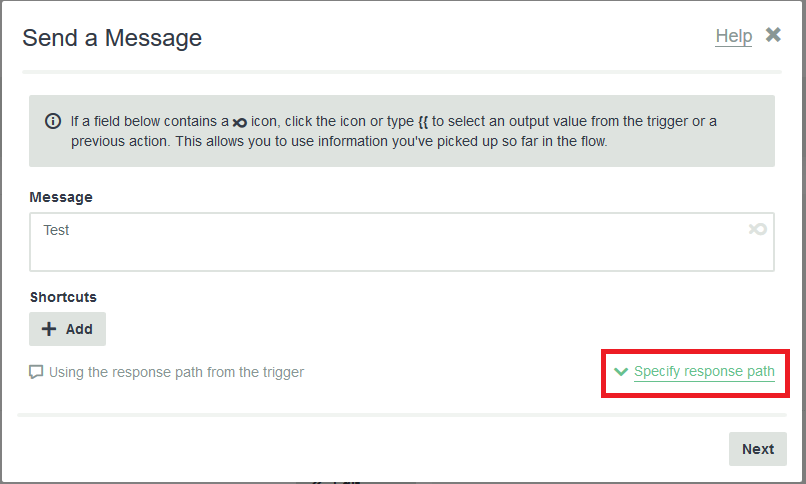The width and height of the screenshot is (806, 484).
Task: Add a new shortcut
Action: (67, 329)
